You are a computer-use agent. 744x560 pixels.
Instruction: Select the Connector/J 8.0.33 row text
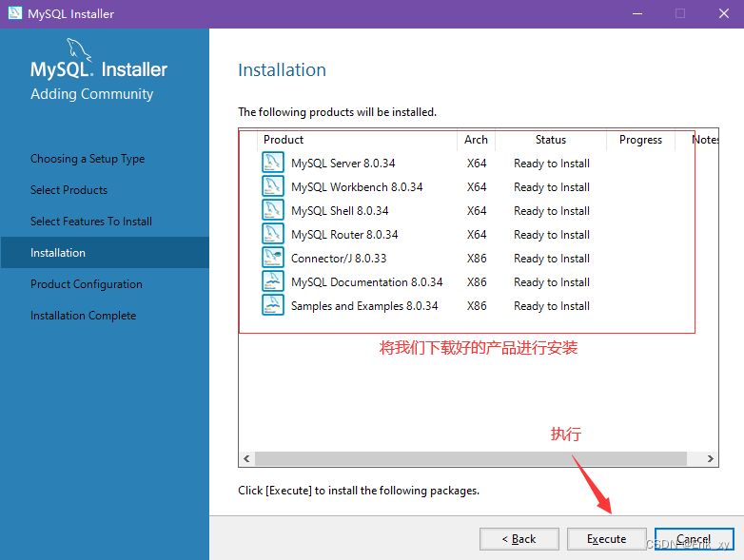point(339,258)
